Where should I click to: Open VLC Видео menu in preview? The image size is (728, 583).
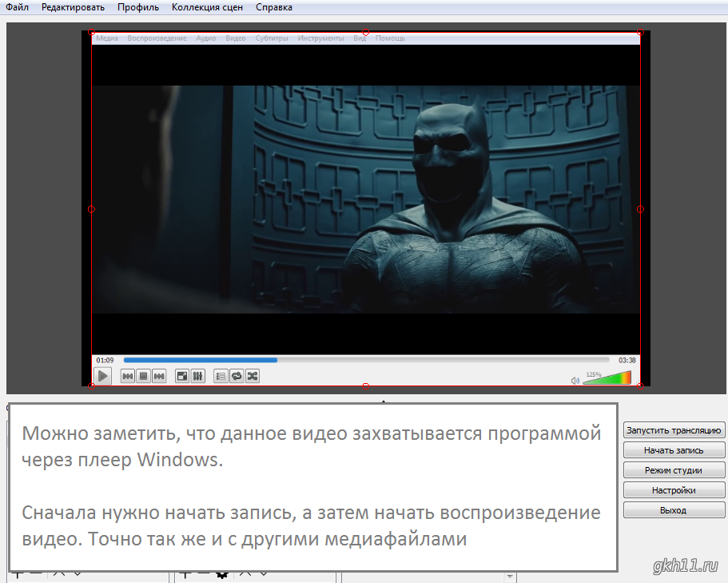pos(236,38)
